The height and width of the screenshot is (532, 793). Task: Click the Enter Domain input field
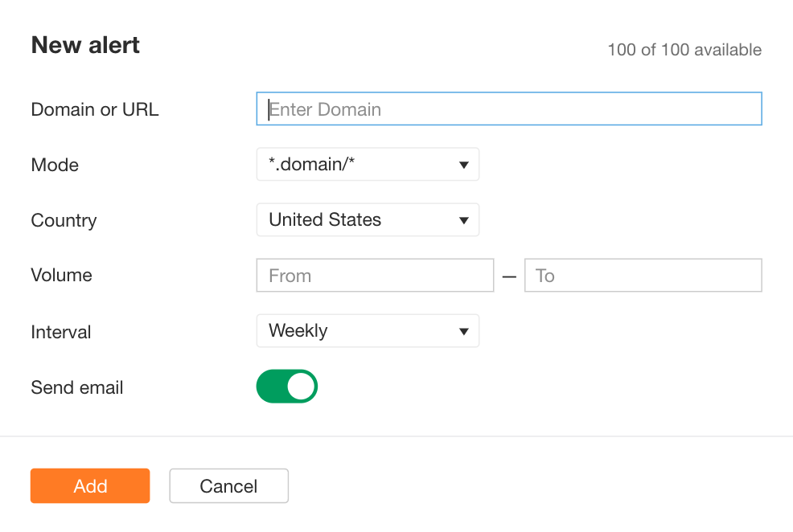508,108
